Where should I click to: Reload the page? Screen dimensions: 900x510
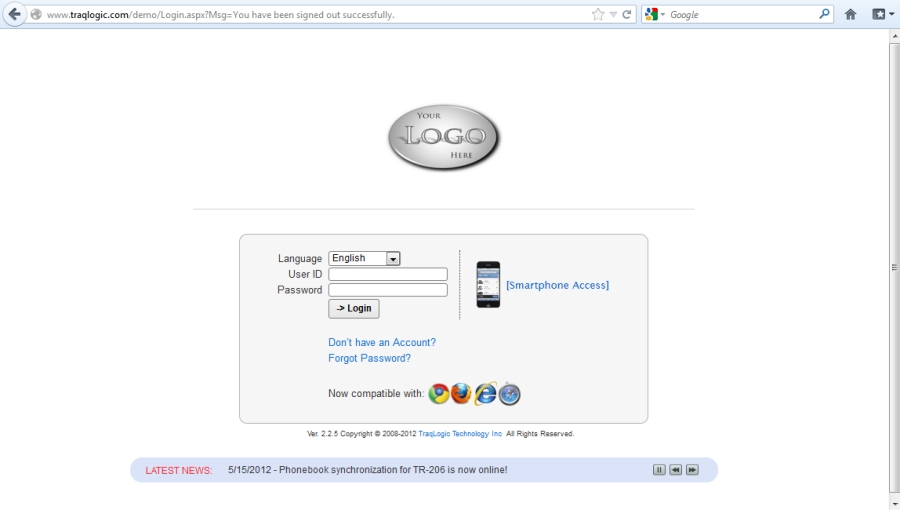click(627, 14)
